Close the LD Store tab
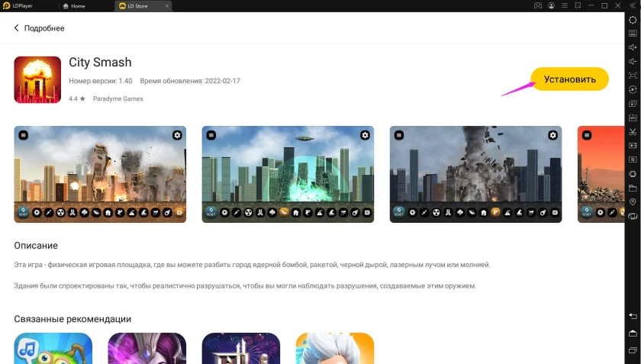The height and width of the screenshot is (364, 641). click(x=167, y=6)
